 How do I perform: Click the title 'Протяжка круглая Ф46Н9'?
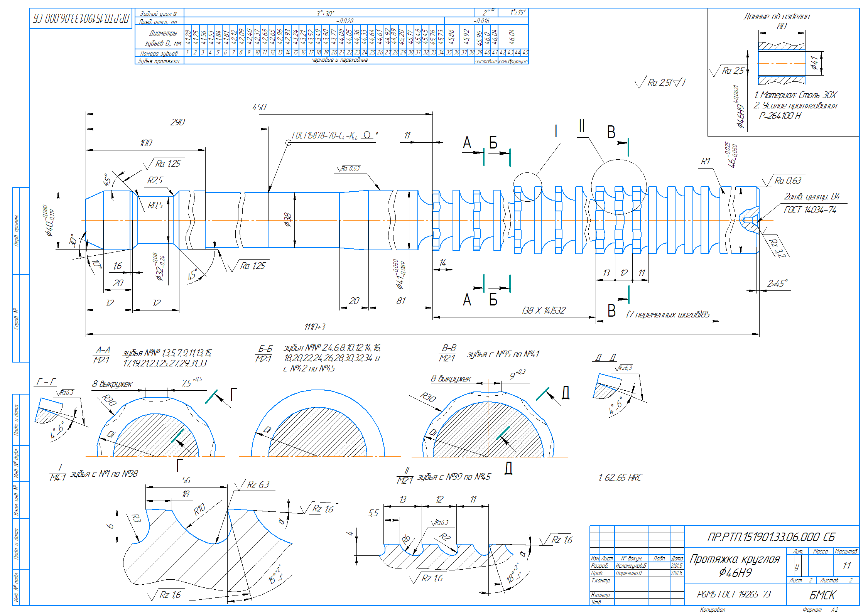point(735,565)
